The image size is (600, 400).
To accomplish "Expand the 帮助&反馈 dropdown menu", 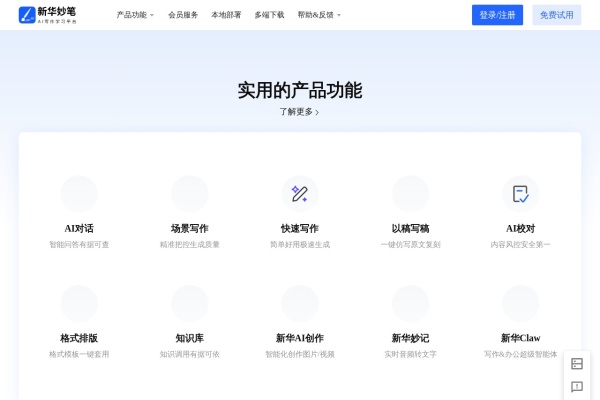I will pyautogui.click(x=319, y=15).
